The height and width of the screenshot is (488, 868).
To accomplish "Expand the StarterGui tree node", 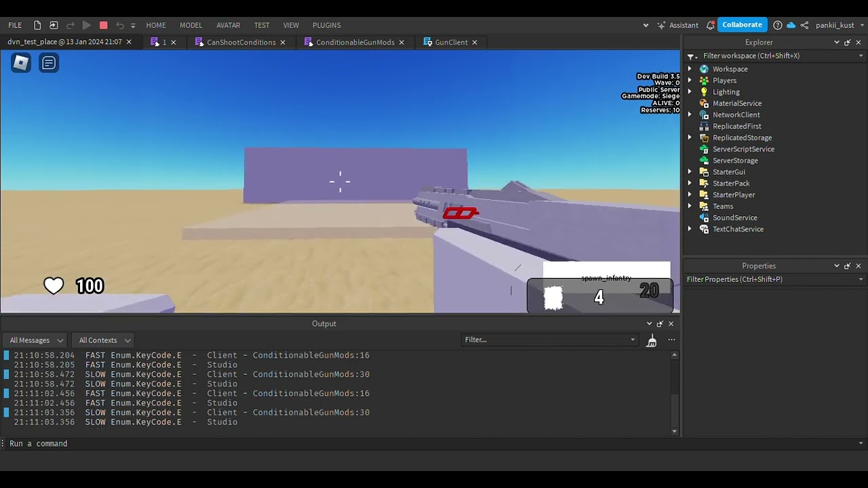I will (690, 172).
